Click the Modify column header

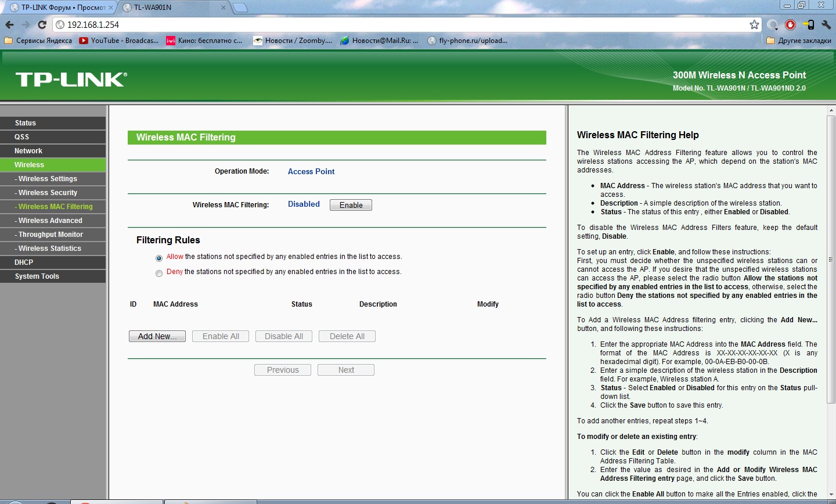click(x=488, y=304)
